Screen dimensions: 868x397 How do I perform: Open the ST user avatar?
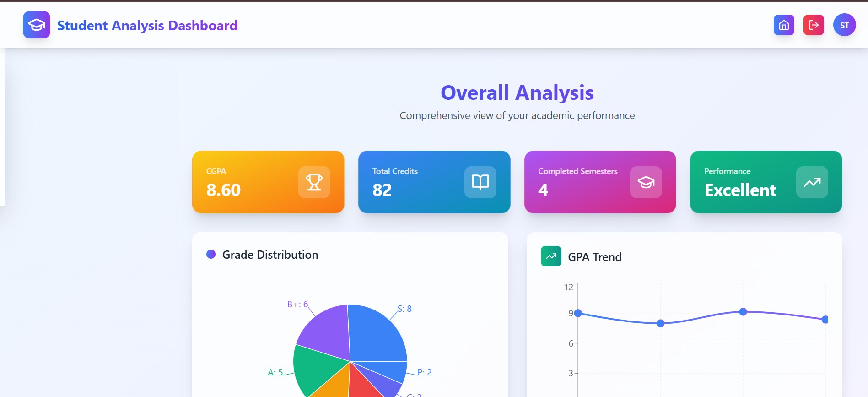click(845, 25)
